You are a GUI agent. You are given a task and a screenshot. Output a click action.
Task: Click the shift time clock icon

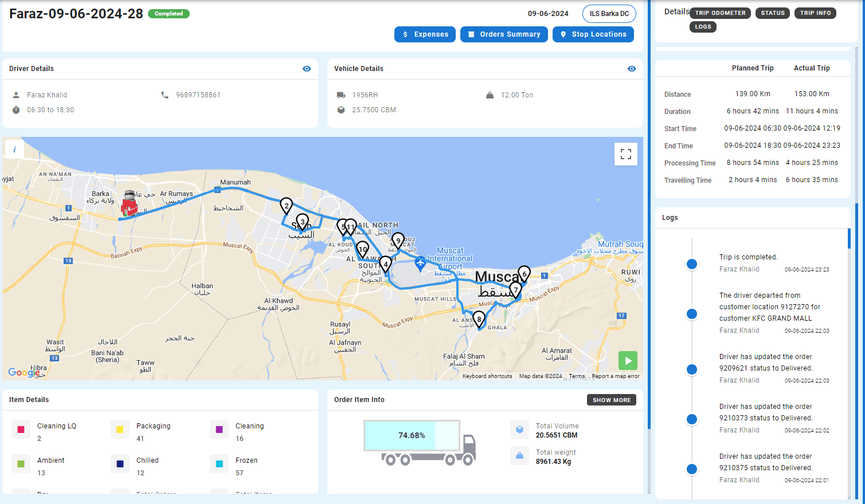coord(16,110)
